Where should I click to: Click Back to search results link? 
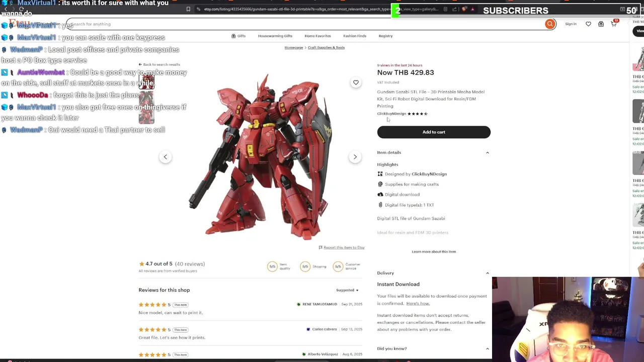click(159, 64)
